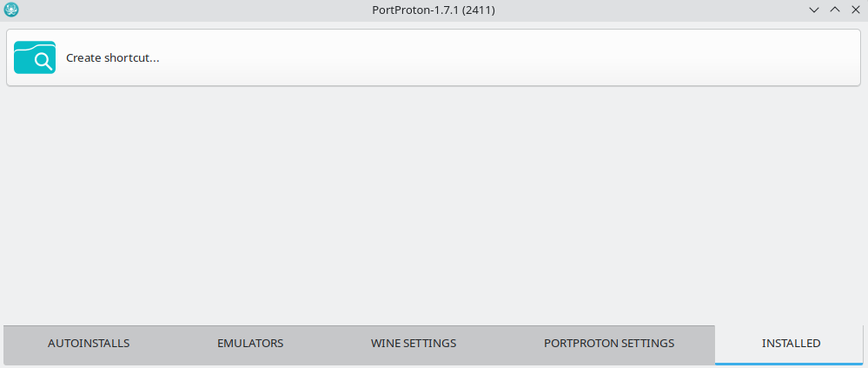Screen dimensions: 868x368
Task: Click the teal folder search icon
Action: pos(35,57)
